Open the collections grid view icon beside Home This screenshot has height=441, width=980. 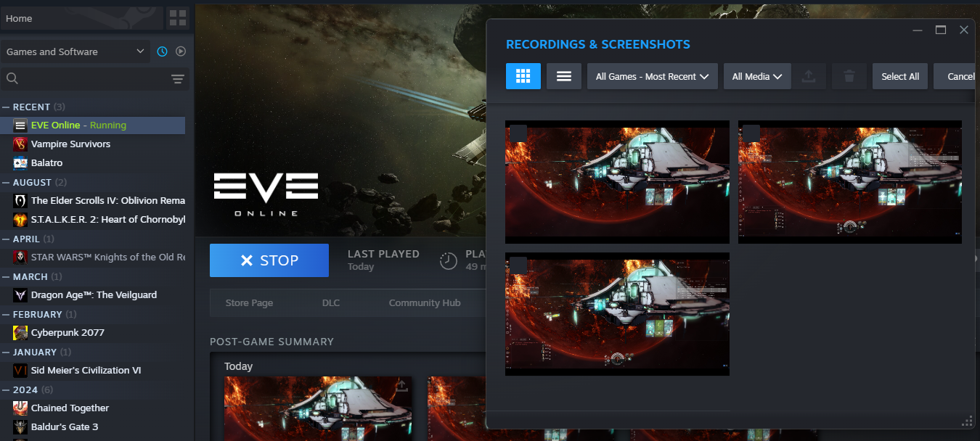point(177,19)
